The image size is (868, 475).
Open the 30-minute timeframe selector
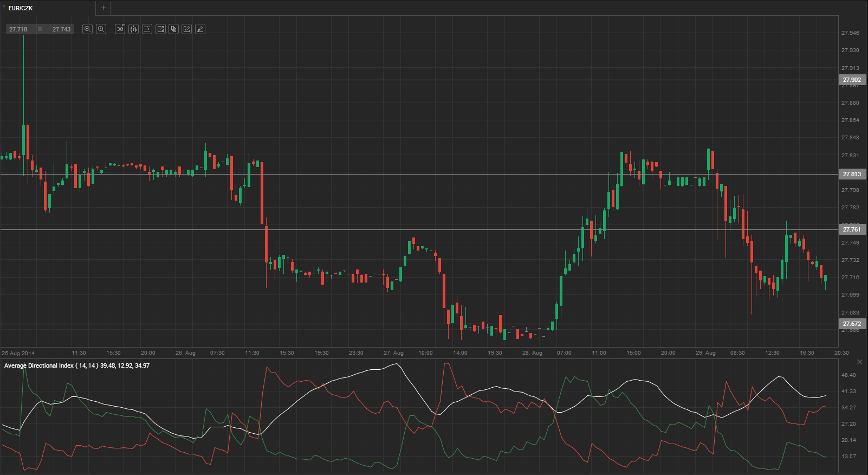120,29
